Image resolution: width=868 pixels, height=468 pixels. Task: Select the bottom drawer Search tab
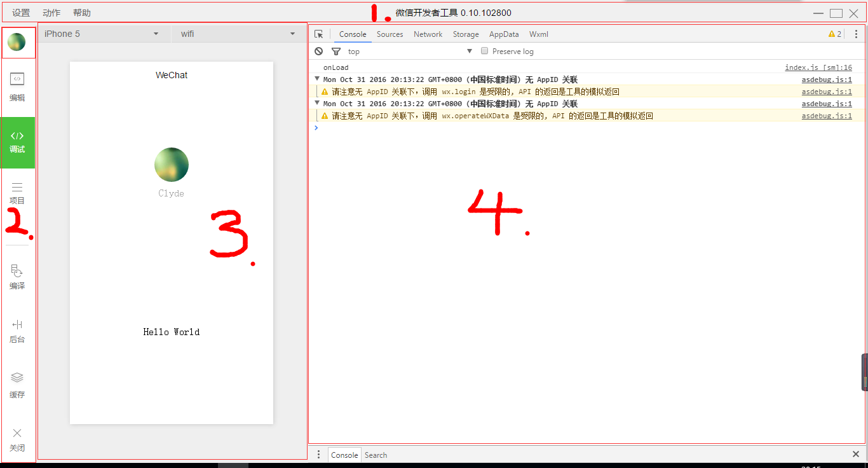coord(376,455)
